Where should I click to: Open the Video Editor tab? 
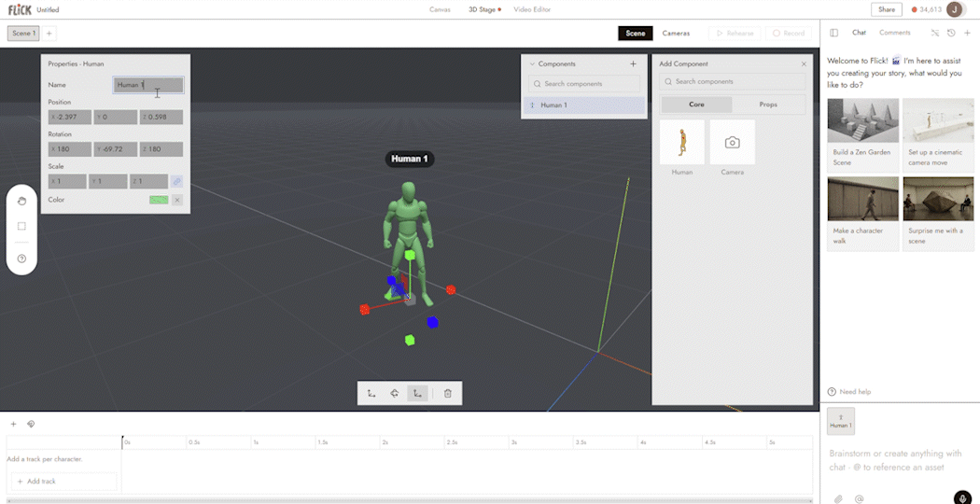pyautogui.click(x=532, y=9)
